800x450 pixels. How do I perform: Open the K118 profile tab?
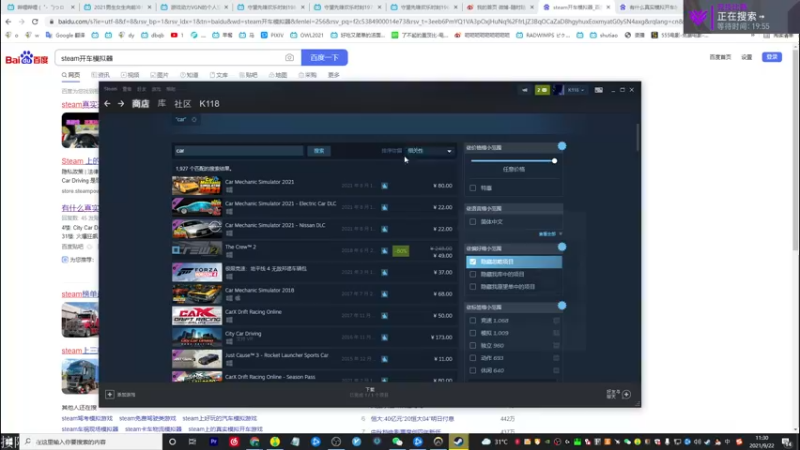pos(209,104)
